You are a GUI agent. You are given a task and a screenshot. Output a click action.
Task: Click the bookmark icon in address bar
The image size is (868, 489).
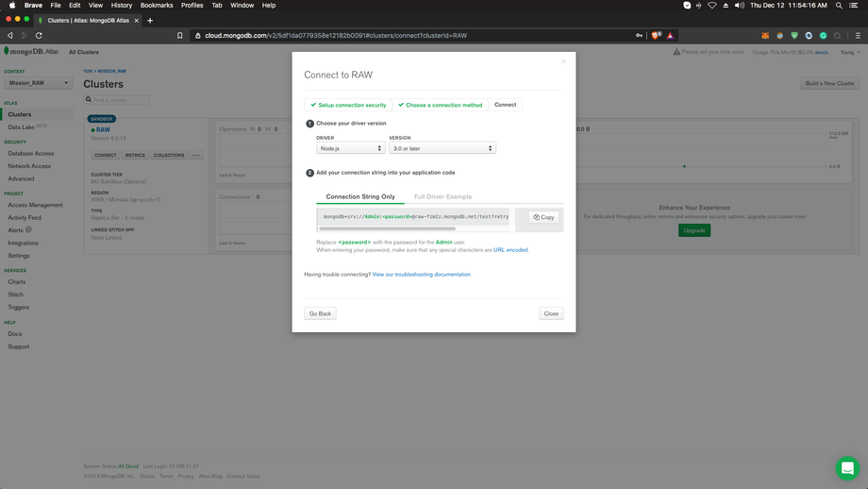(180, 36)
